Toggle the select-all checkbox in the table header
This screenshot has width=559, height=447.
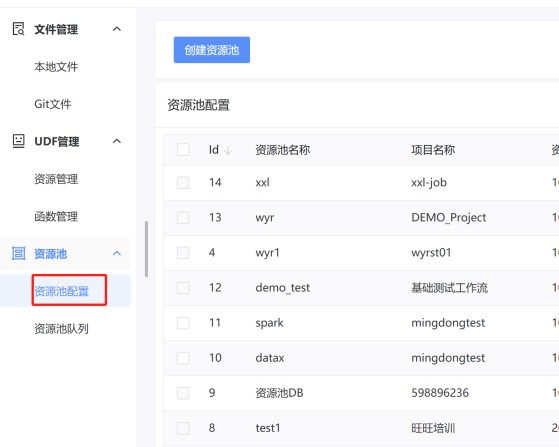[183, 150]
